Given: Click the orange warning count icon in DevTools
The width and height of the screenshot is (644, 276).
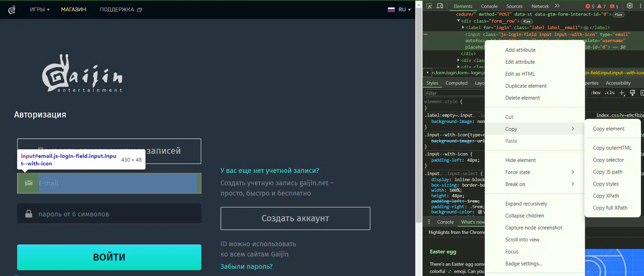Looking at the screenshot, I should tap(599, 6).
